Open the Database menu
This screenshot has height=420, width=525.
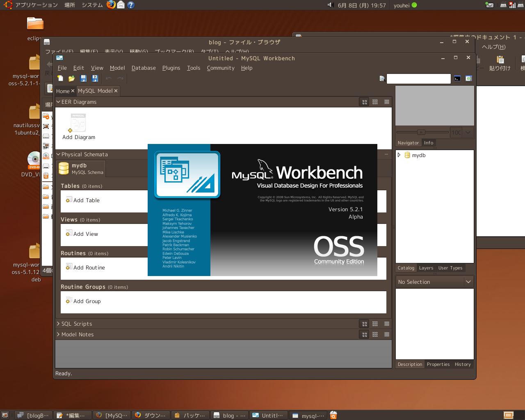point(144,68)
